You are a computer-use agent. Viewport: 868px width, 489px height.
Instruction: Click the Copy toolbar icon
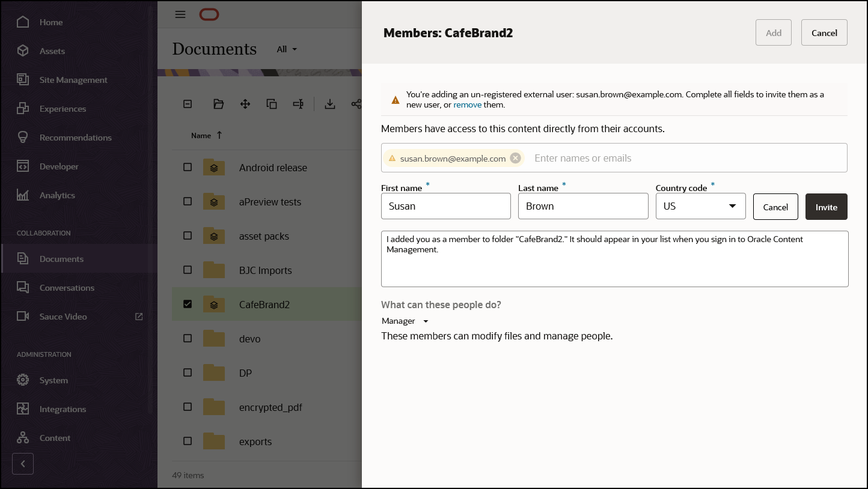[x=272, y=104]
